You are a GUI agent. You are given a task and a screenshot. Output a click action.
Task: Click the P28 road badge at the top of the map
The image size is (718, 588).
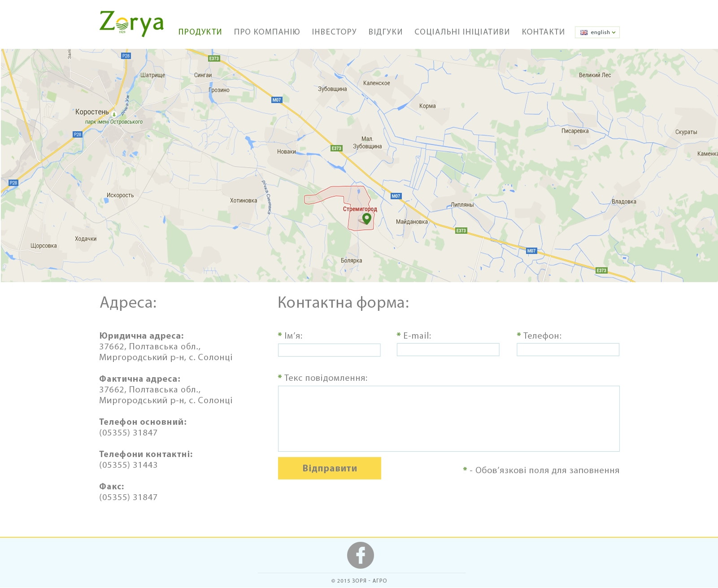[126, 56]
